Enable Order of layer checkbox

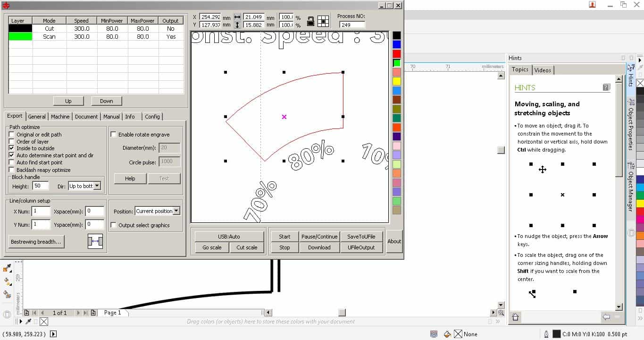click(12, 142)
